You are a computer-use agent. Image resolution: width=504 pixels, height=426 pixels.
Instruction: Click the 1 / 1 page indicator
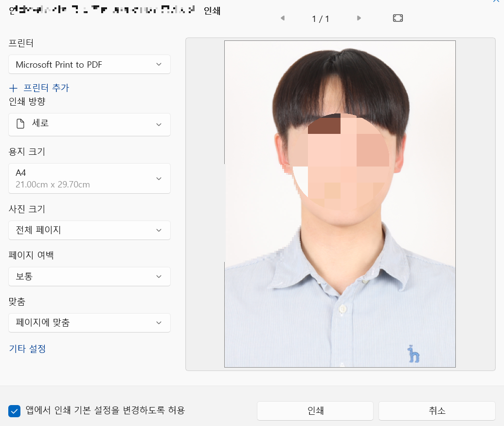tap(321, 19)
